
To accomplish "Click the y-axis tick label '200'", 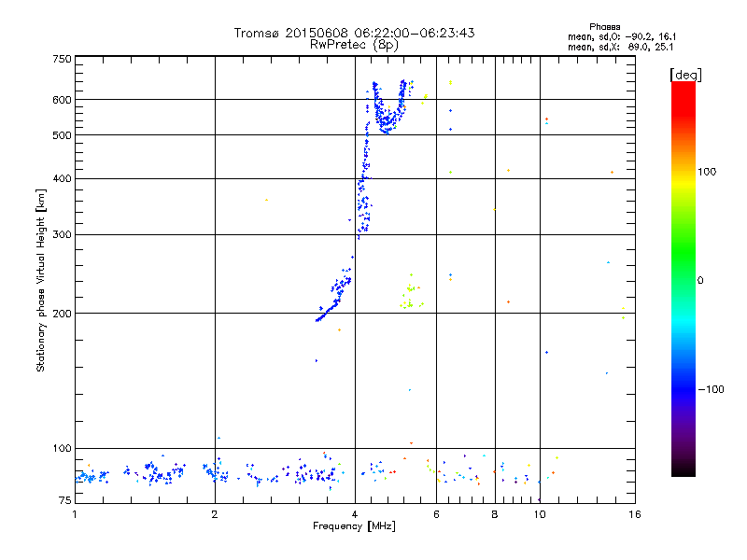I will (62, 314).
